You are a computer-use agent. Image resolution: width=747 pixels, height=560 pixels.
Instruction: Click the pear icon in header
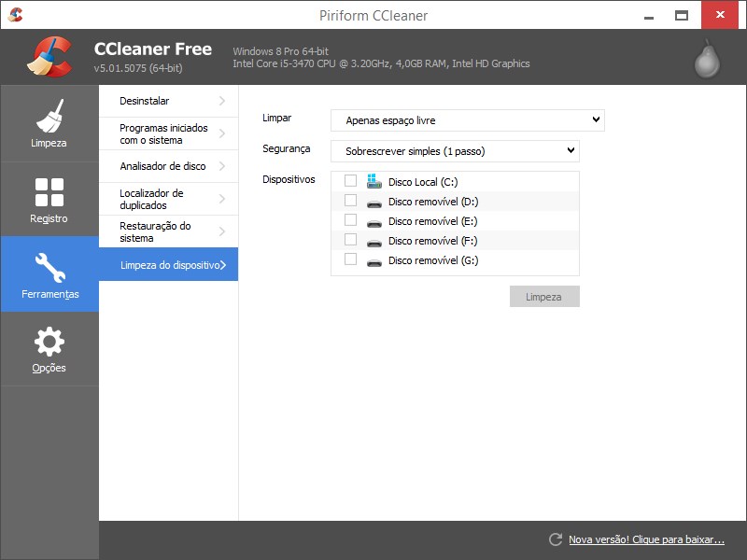707,59
